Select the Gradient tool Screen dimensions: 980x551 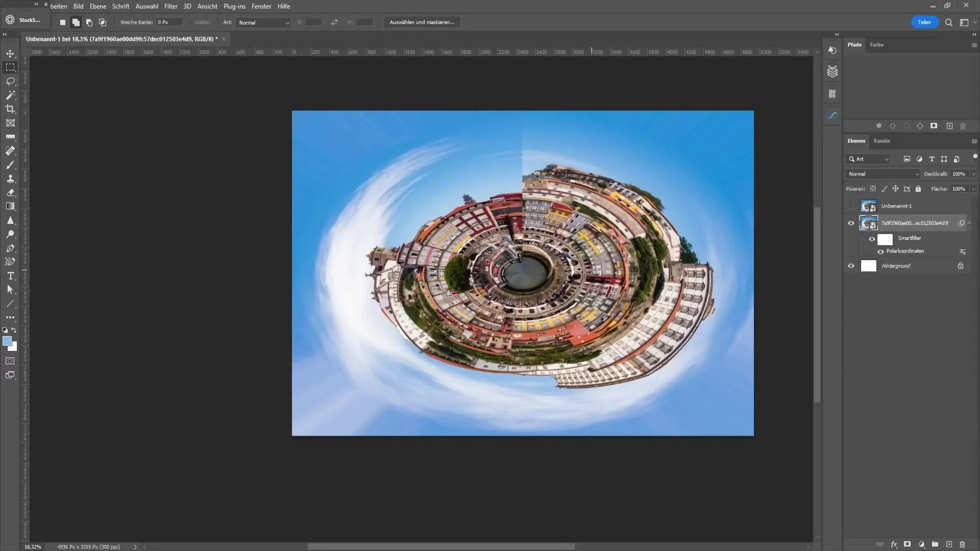click(x=10, y=206)
